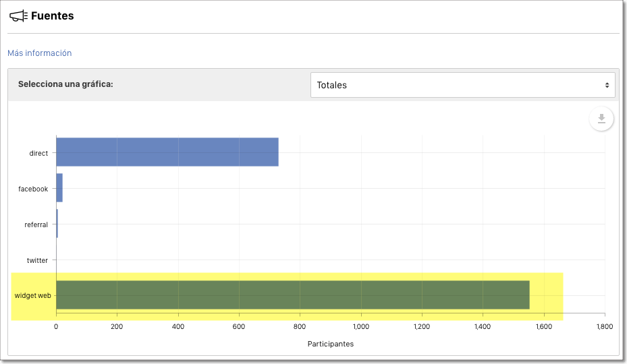Screen dimensions: 627x364
Task: Click the facebook bar in chart
Action: pos(59,188)
